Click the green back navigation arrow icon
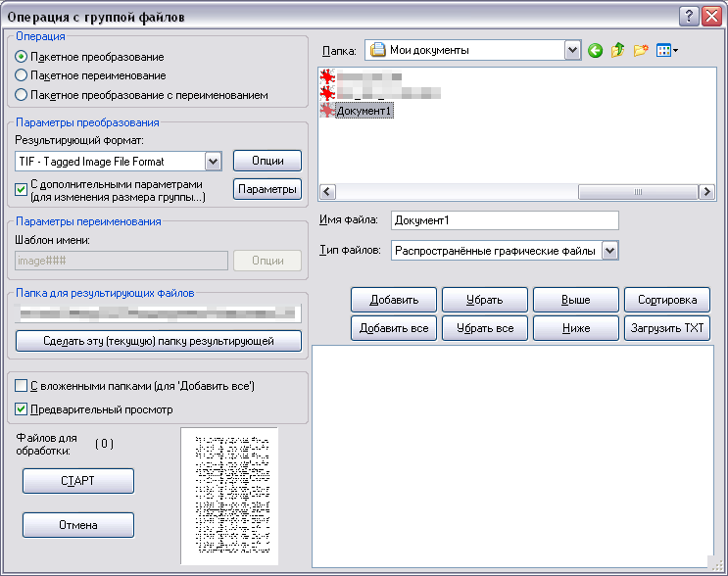Viewport: 728px width, 576px height. (595, 50)
